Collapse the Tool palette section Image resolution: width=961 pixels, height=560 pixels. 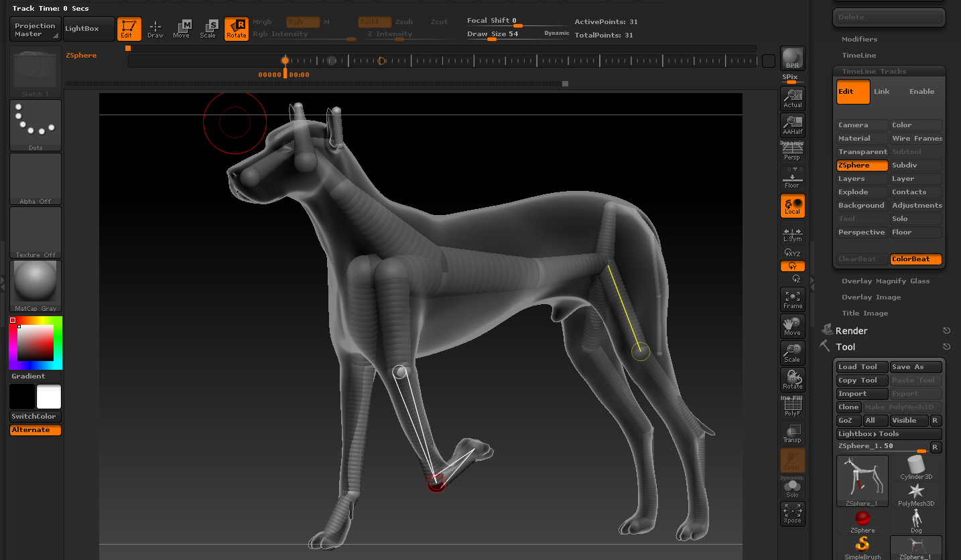pyautogui.click(x=845, y=347)
